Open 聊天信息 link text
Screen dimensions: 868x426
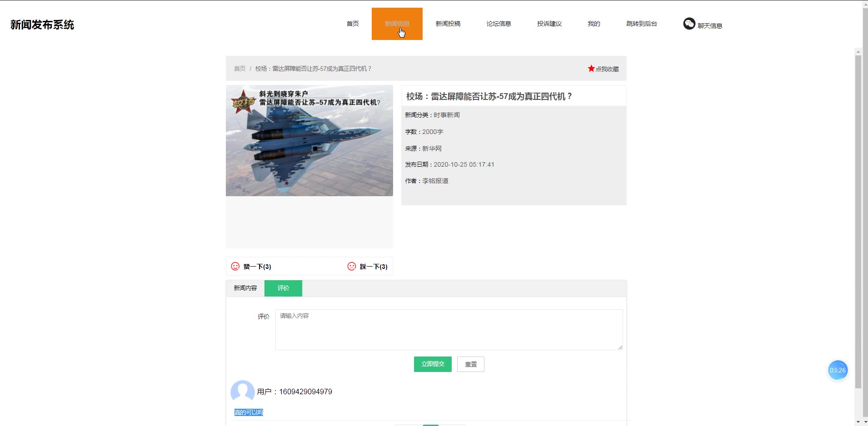pyautogui.click(x=710, y=26)
